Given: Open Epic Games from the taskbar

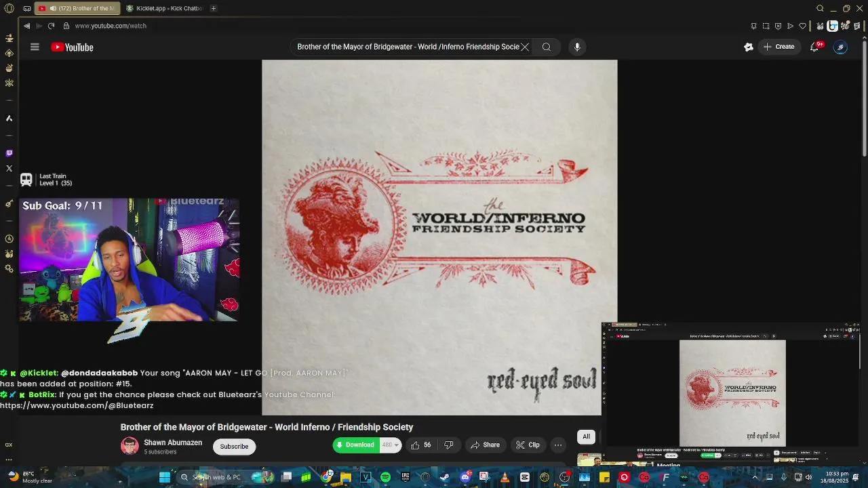Looking at the screenshot, I should 406,477.
